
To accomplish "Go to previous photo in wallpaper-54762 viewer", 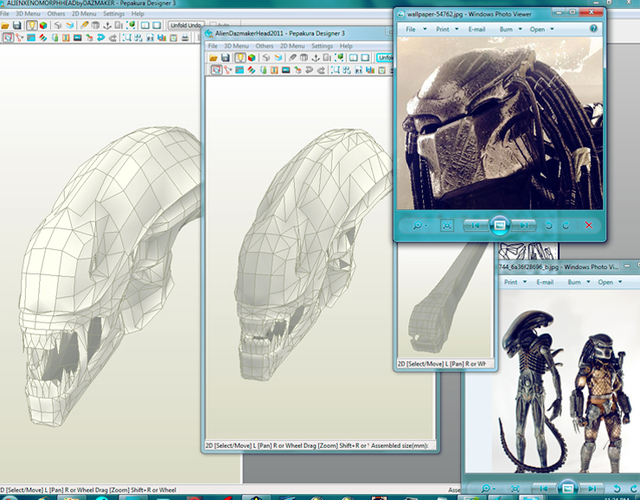I will point(476,225).
